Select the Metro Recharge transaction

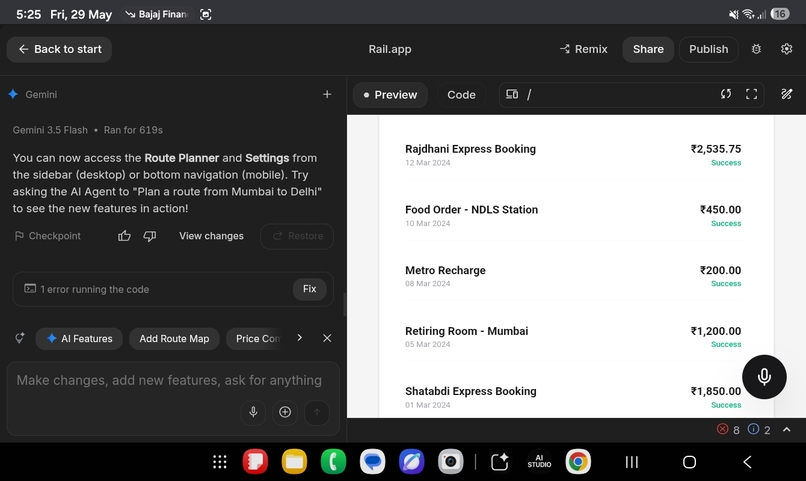(573, 276)
